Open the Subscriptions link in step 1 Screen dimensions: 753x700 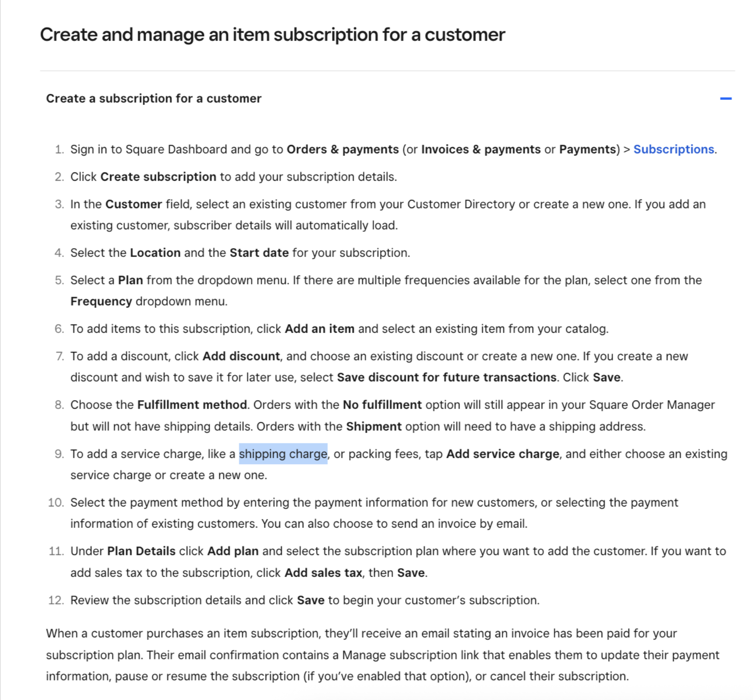pos(673,149)
